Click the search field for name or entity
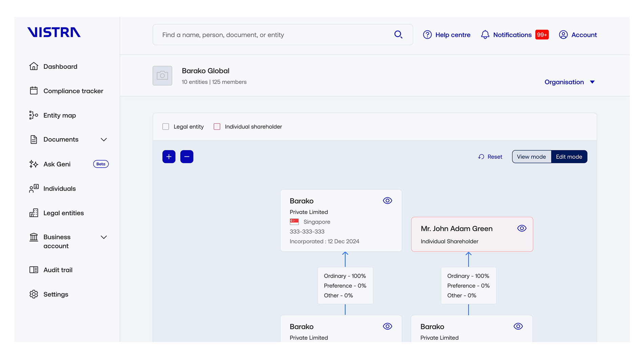 pos(283,35)
